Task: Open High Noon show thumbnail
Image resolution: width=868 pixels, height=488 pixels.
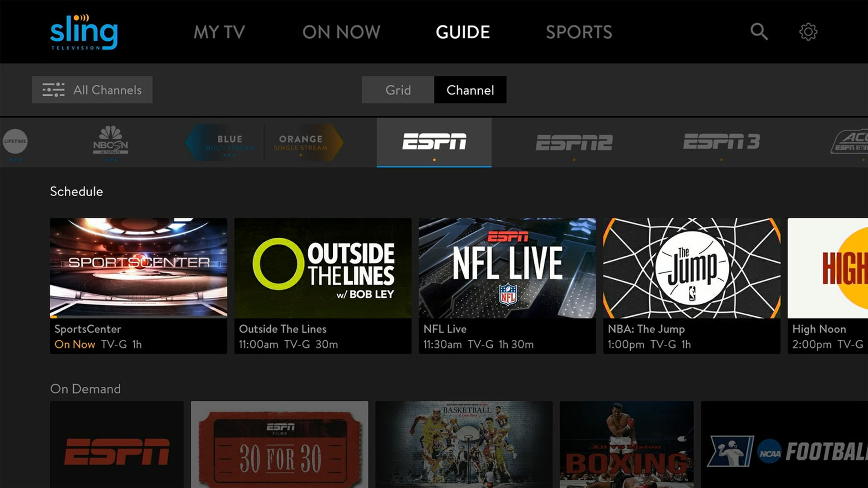Action: pos(828,268)
